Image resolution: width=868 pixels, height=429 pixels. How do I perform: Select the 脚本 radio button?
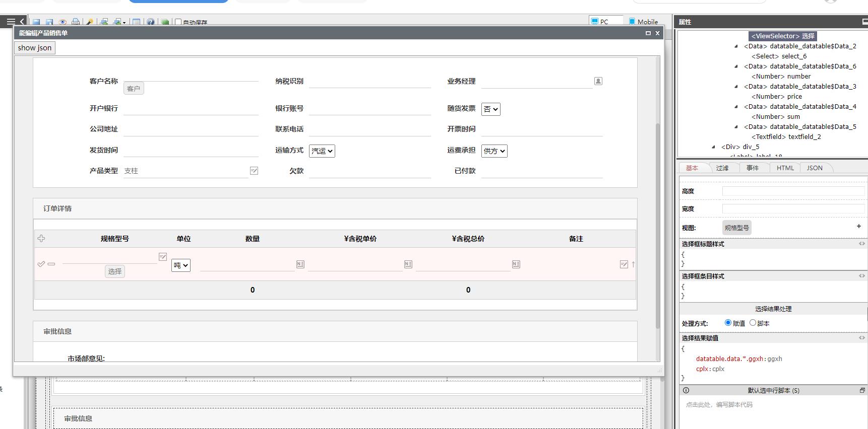(753, 323)
